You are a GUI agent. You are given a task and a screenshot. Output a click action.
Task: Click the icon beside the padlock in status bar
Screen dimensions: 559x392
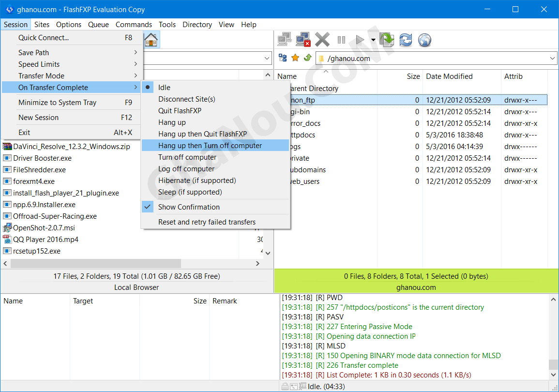294,386
